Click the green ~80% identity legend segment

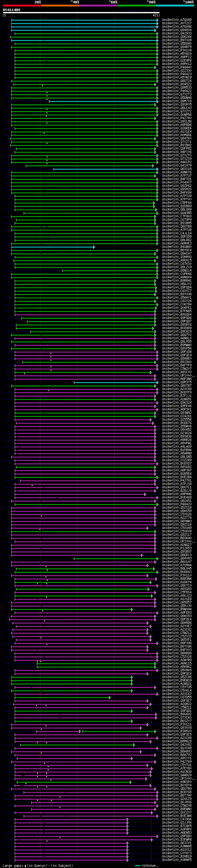[x=137, y=6]
